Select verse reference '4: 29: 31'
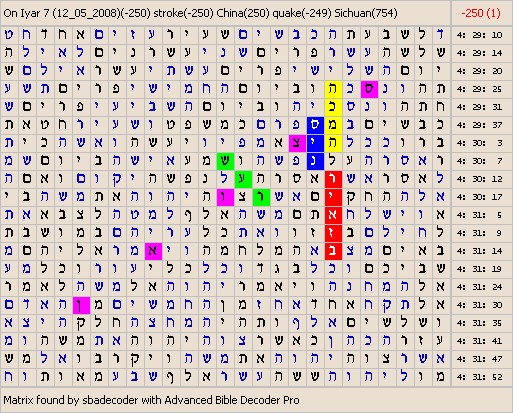Screen dimensions: 513x413 tap(479, 107)
